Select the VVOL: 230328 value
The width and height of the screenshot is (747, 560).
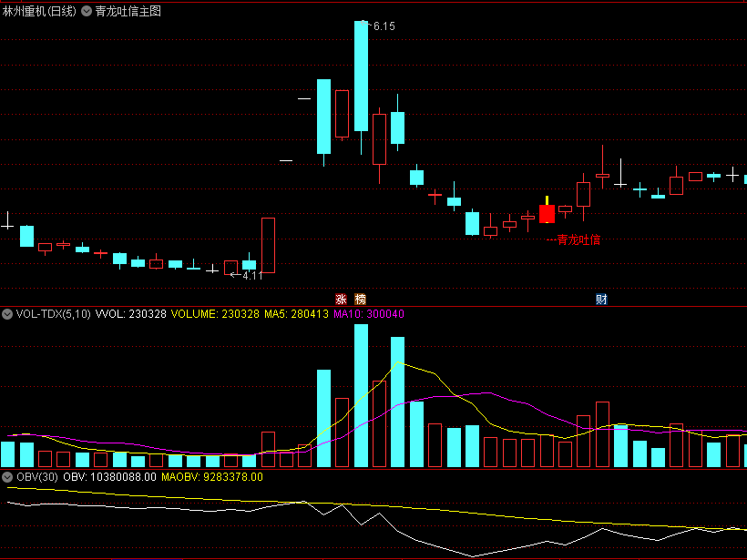[131, 314]
